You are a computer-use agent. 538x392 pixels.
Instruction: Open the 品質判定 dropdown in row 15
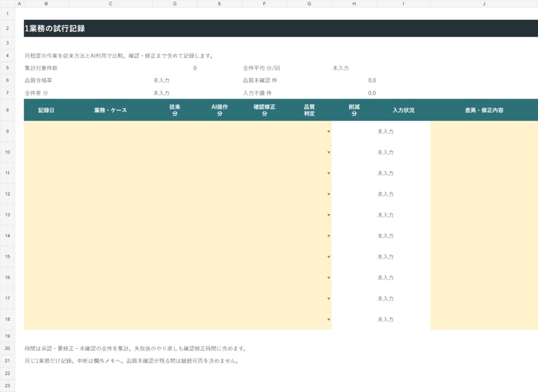[328, 257]
